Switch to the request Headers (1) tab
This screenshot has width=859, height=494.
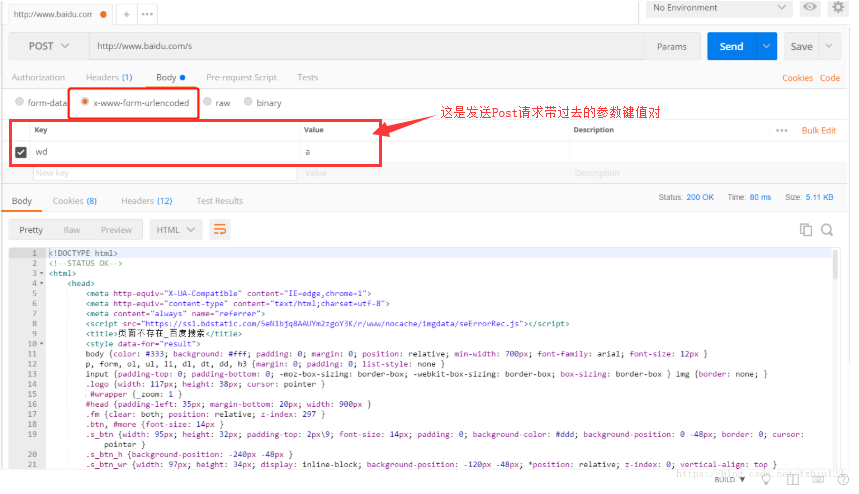(x=109, y=77)
